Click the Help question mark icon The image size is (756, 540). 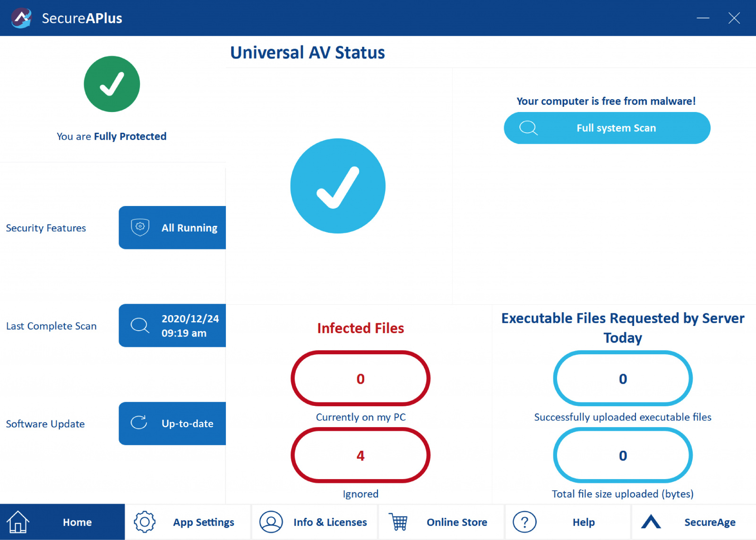(x=524, y=522)
